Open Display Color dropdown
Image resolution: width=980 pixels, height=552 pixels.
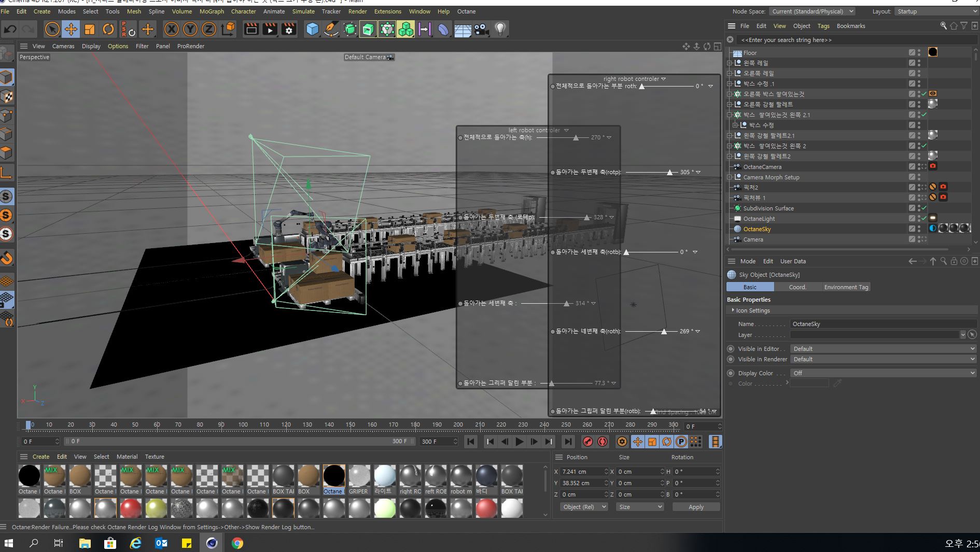[x=884, y=373]
